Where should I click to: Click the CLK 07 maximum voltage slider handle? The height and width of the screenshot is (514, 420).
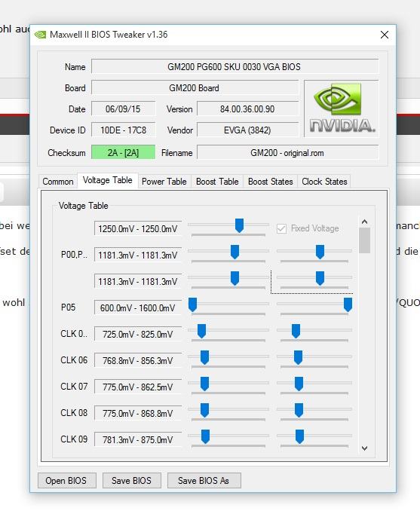pyautogui.click(x=299, y=384)
